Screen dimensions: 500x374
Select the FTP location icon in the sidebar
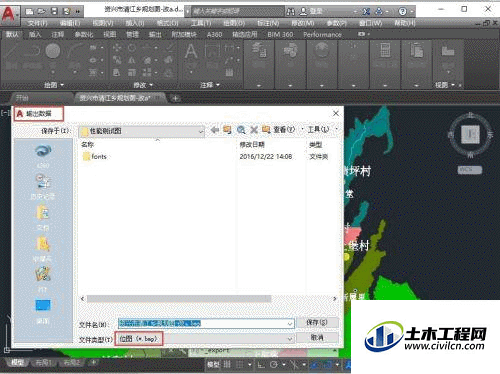click(x=43, y=278)
